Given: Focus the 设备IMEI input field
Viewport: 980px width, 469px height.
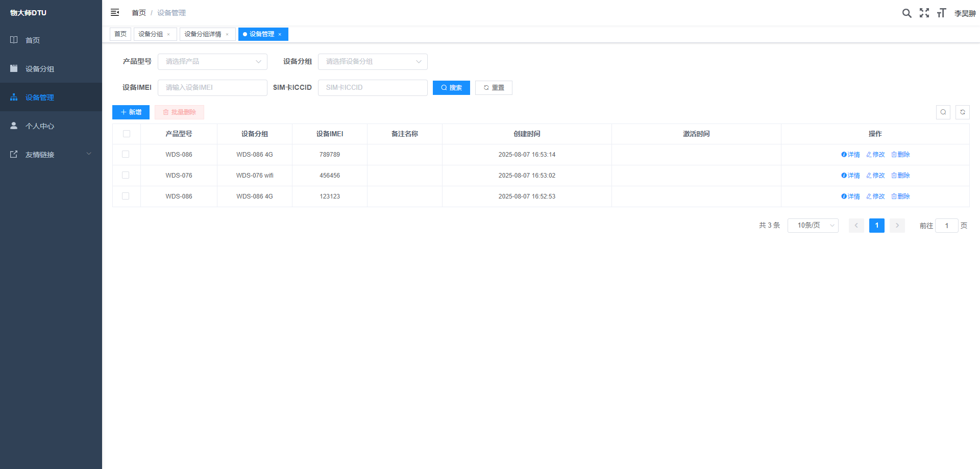Looking at the screenshot, I should pyautogui.click(x=212, y=88).
